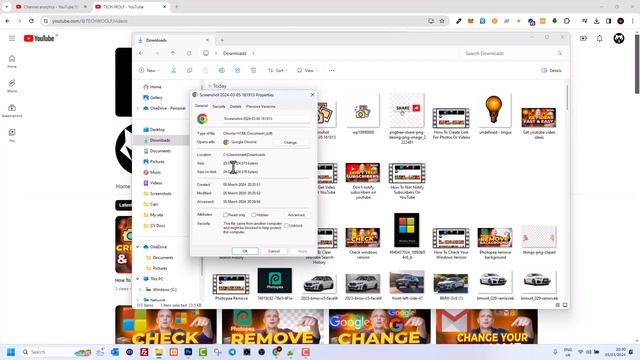Open the See more ellipsis in Explorer toolbar

[x=331, y=70]
